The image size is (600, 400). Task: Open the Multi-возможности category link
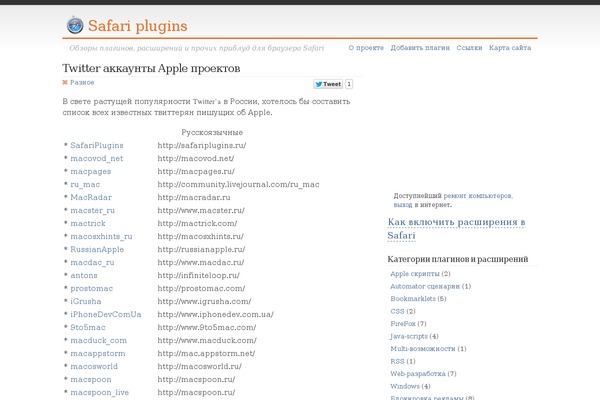coord(423,349)
